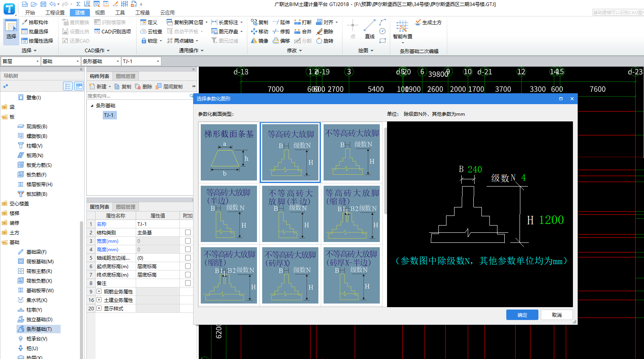Click CAD识别选项 in the ribbon
Viewport: 644px width, 359px height.
112,31
